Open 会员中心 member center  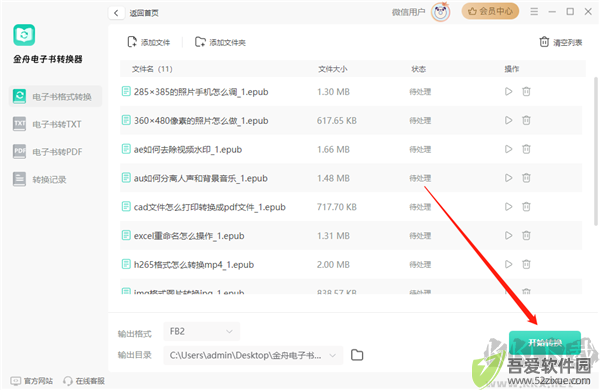490,11
